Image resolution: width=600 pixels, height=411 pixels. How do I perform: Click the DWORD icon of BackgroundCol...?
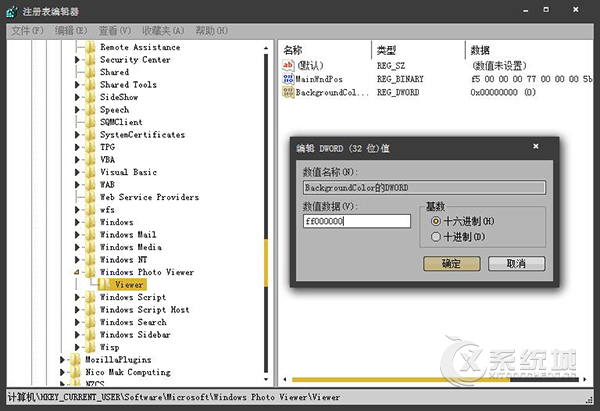pyautogui.click(x=288, y=92)
